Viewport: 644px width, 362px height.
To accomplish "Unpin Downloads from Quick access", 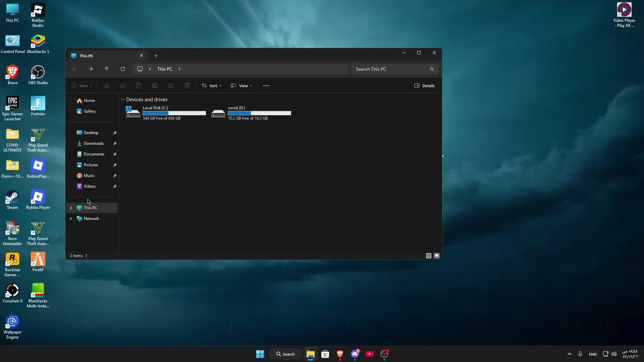I will (115, 143).
